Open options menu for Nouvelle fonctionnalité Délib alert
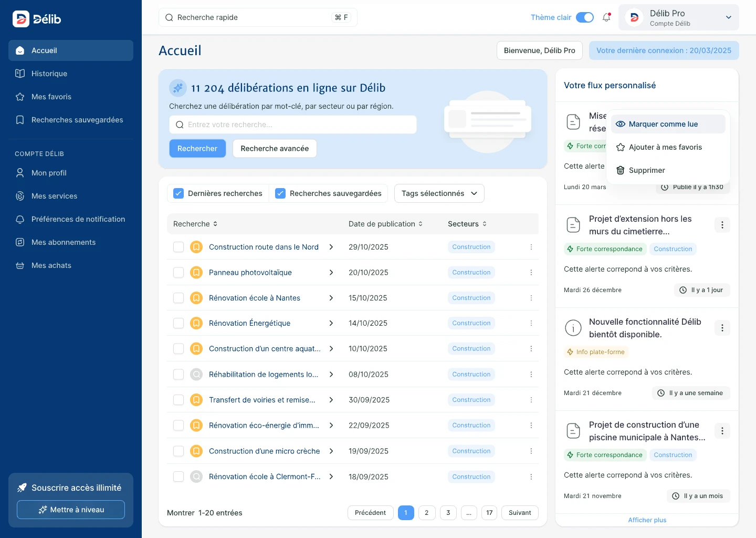756x538 pixels. click(x=722, y=328)
